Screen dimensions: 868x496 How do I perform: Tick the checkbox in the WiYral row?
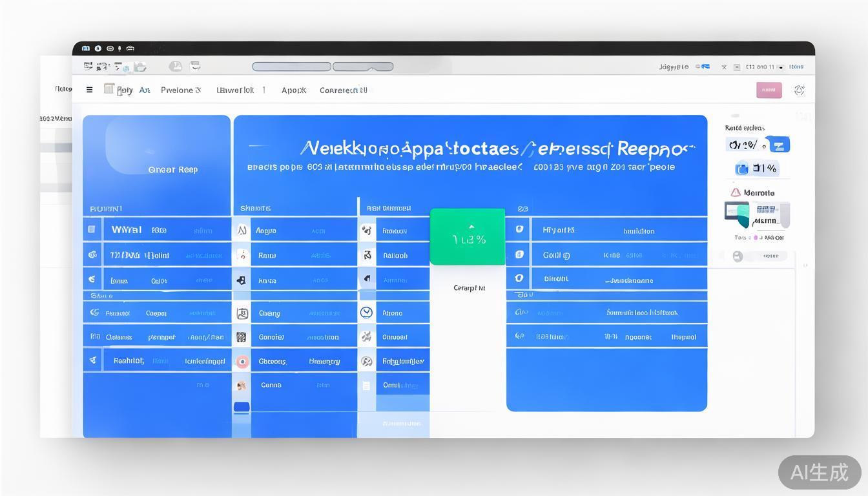[x=92, y=230]
